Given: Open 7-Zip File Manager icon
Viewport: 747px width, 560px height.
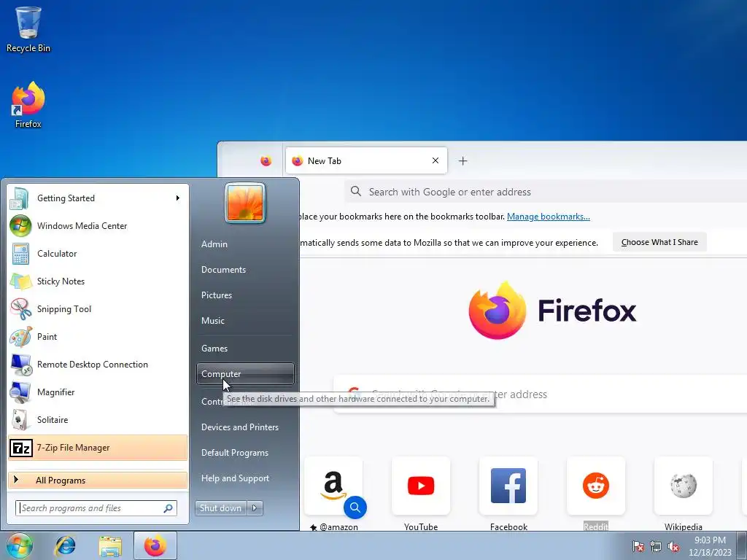Looking at the screenshot, I should point(21,448).
